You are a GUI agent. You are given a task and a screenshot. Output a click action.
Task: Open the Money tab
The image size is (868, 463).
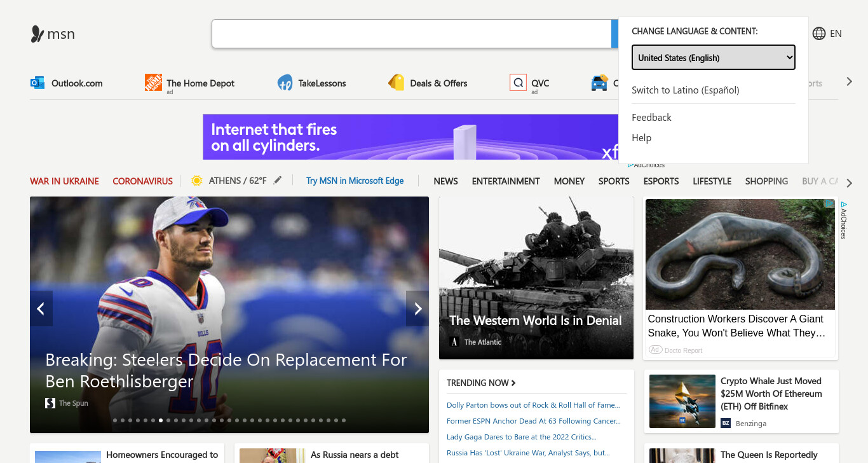[x=569, y=181]
